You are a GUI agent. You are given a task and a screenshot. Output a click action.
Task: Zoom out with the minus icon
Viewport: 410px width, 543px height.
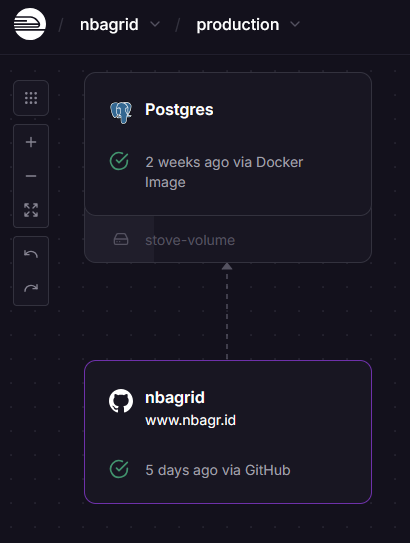tap(31, 176)
